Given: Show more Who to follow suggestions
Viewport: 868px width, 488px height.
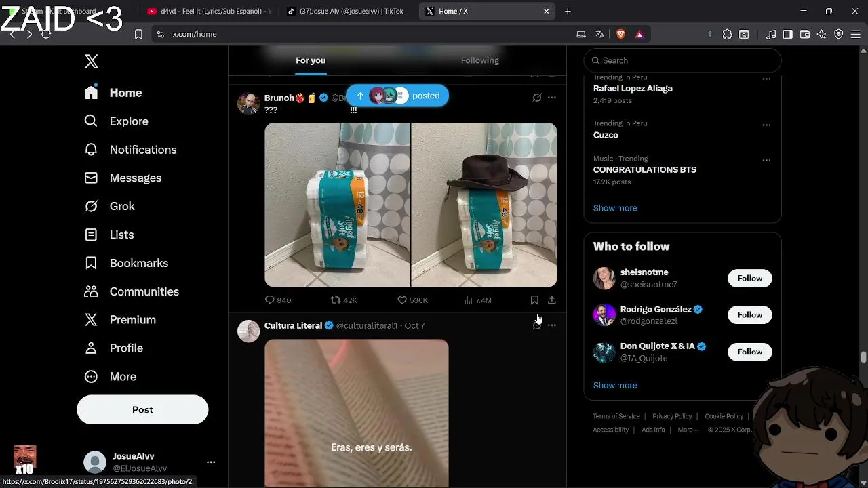Looking at the screenshot, I should point(615,385).
